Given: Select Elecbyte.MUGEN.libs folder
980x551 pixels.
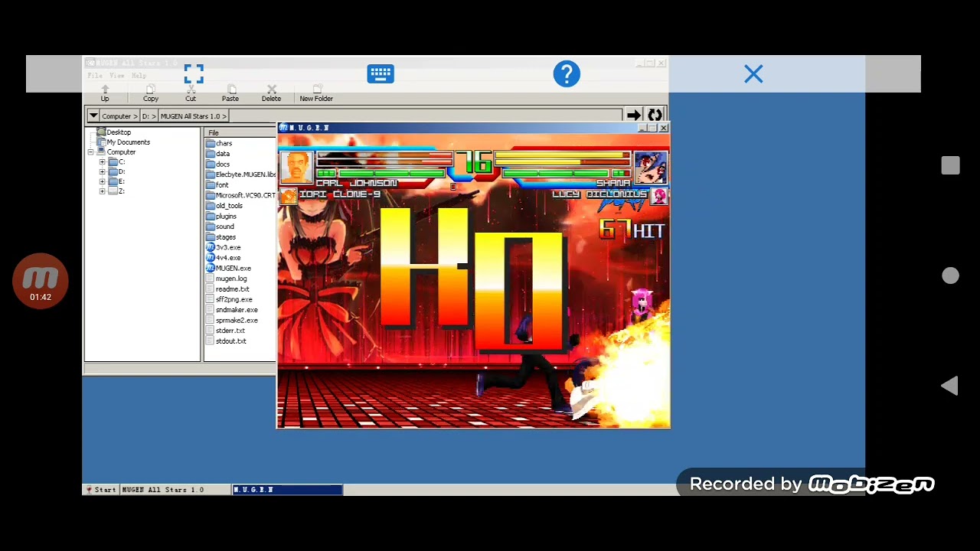Looking at the screenshot, I should coord(240,174).
